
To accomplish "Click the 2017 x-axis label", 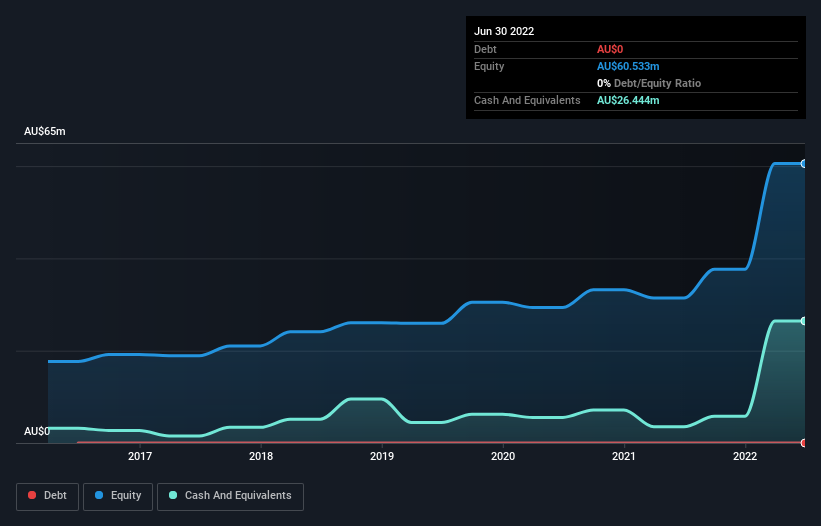I will point(140,456).
